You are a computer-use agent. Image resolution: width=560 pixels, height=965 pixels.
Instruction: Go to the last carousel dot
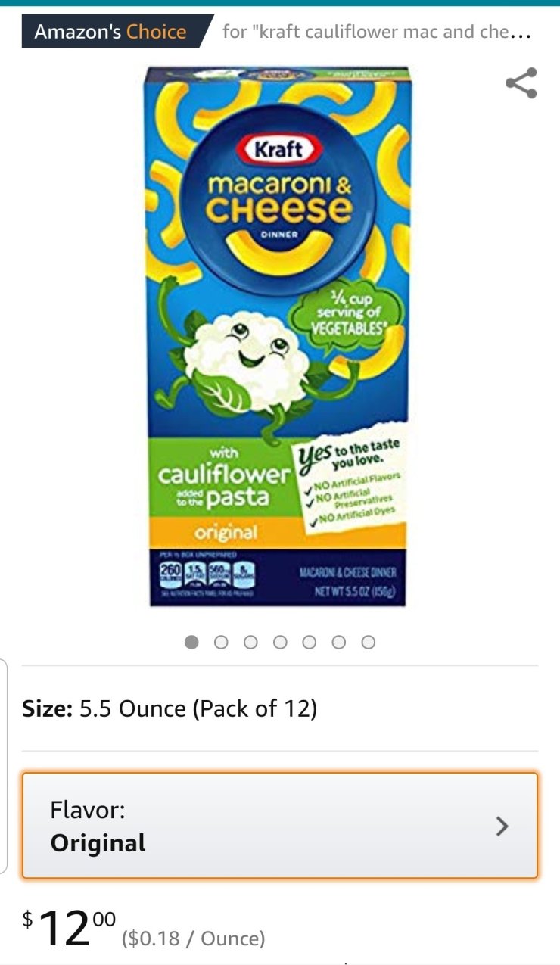pyautogui.click(x=368, y=642)
